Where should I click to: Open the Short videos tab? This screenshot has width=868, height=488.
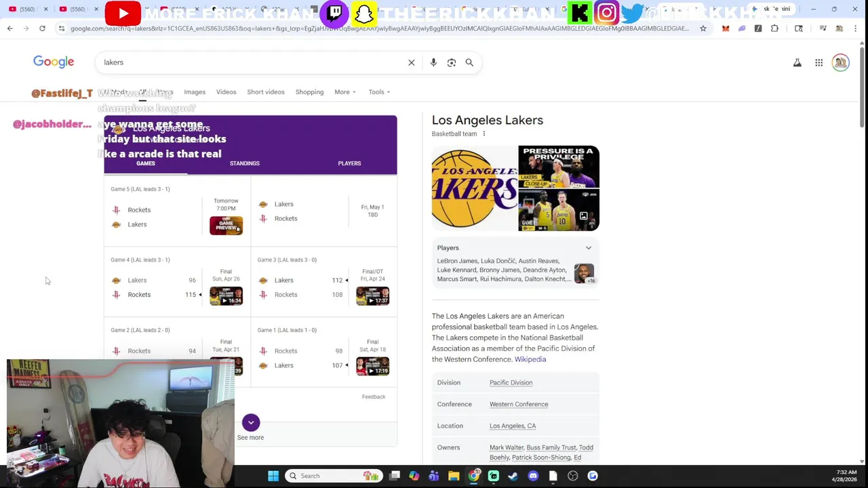click(266, 92)
